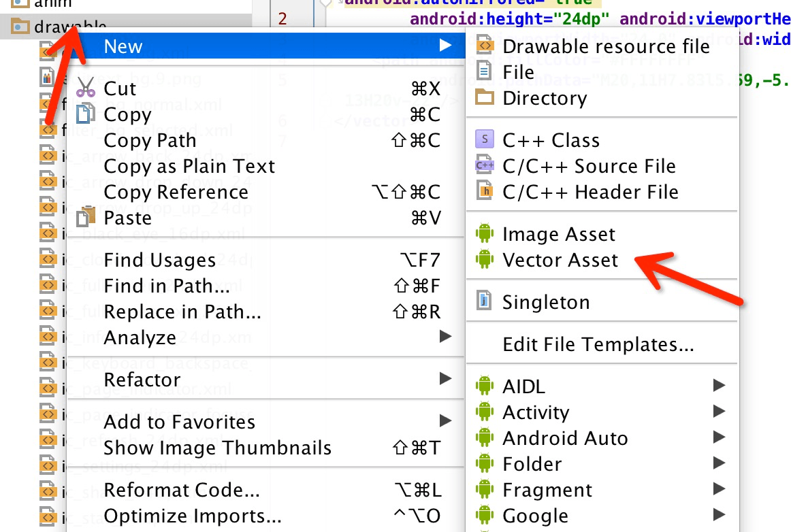Choose Paste from the context menu
Screen dimensions: 791x532
pos(265,218)
